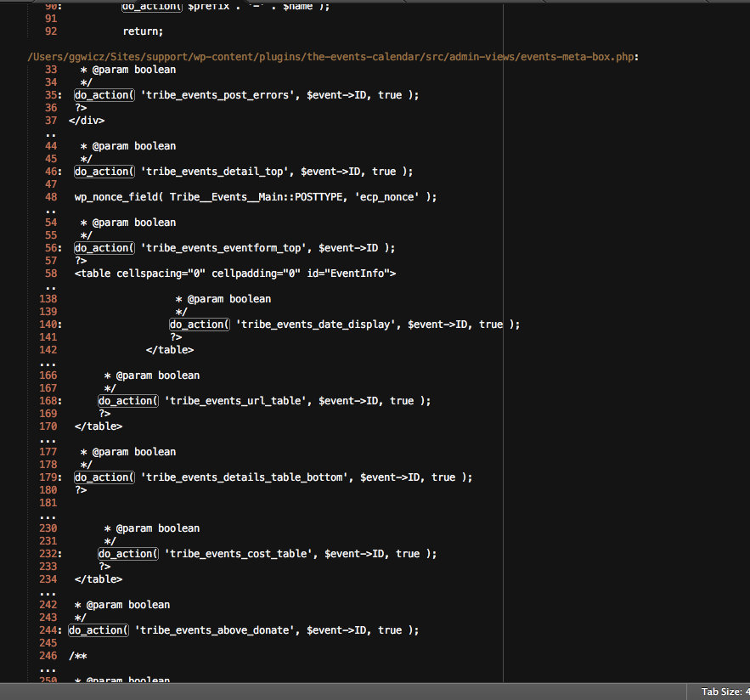Image resolution: width=750 pixels, height=700 pixels.
Task: Click the 'tribe_events_post_errors' string
Action: pyautogui.click(x=214, y=95)
